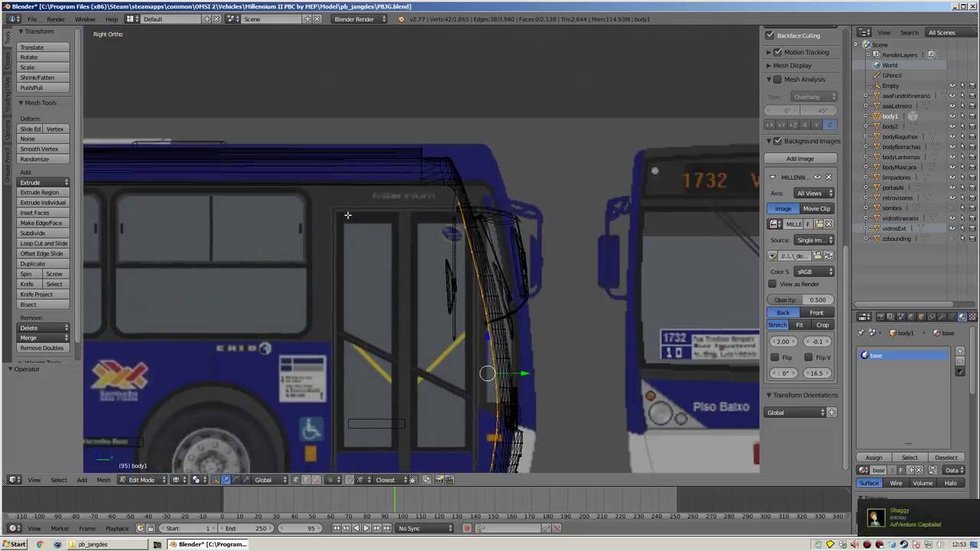Viewport: 980px width, 551px height.
Task: Hide body1 using its eye icon
Action: click(x=952, y=116)
